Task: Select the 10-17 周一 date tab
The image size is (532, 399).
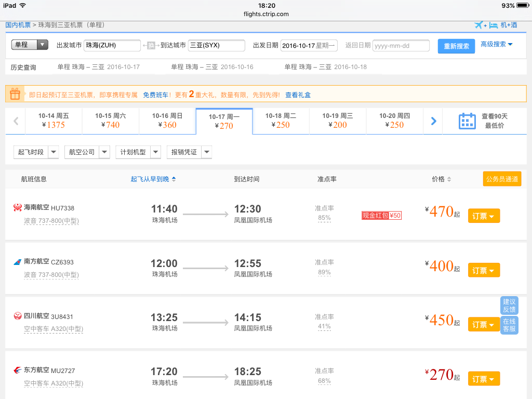Action: pos(224,122)
